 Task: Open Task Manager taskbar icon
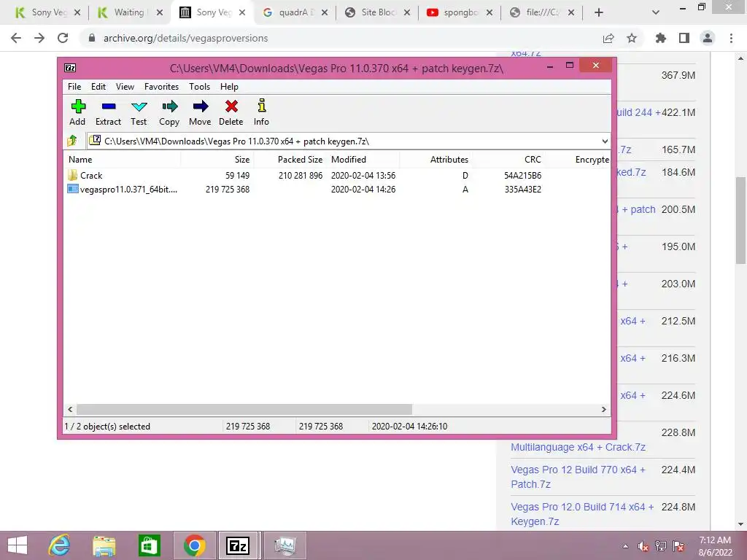[x=285, y=545]
